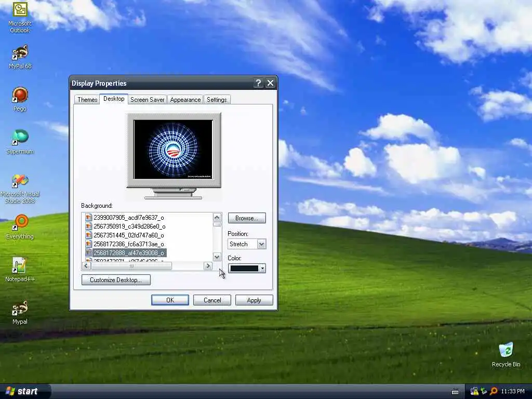Click the keyboard icon on the taskbar
Viewport: 532px width, 399px height.
455,392
